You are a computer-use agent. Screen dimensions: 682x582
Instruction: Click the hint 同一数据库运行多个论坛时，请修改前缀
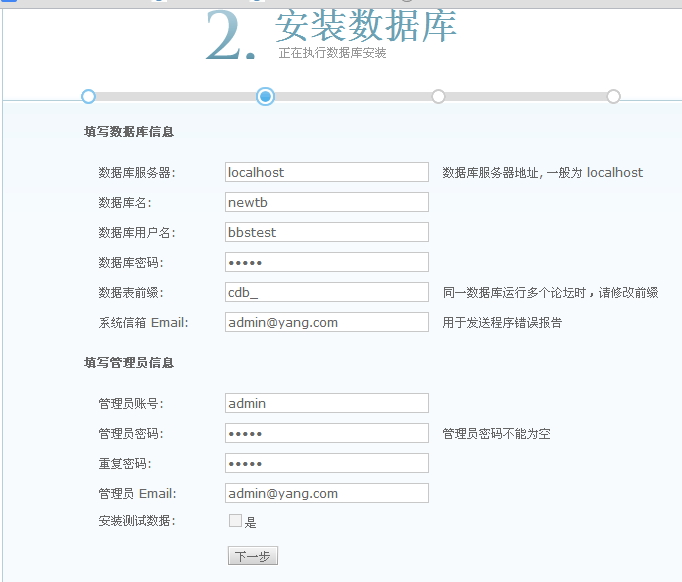[550, 293]
